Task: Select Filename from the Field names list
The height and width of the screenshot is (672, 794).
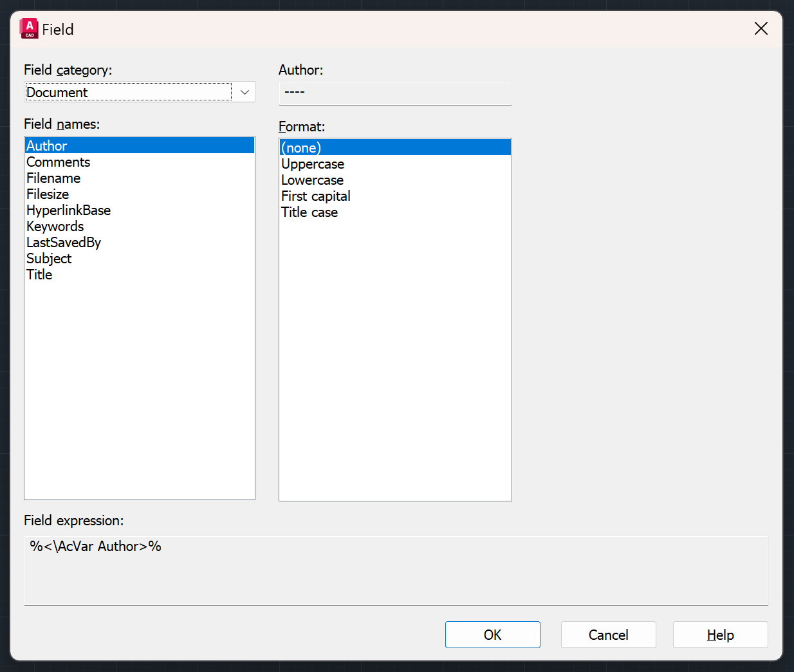Action: pyautogui.click(x=53, y=178)
